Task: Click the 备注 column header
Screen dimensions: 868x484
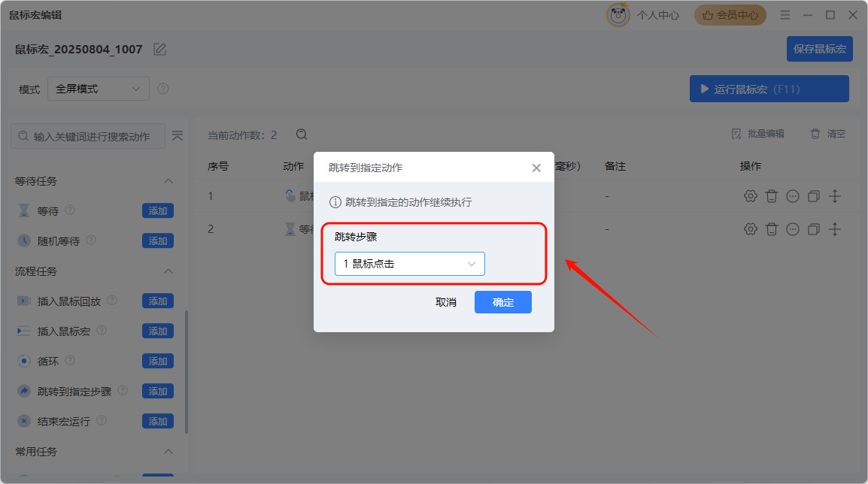Action: (x=615, y=166)
